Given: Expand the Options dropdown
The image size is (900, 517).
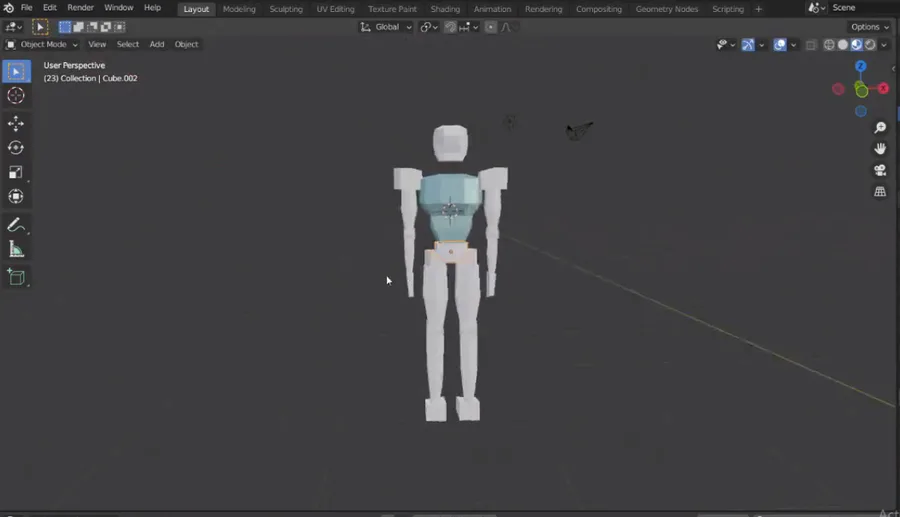Looking at the screenshot, I should pyautogui.click(x=870, y=27).
